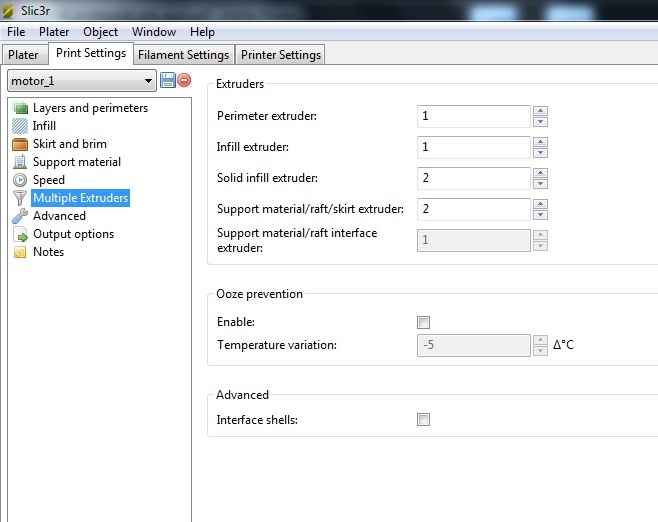
Task: Open the Help menu
Action: point(202,32)
